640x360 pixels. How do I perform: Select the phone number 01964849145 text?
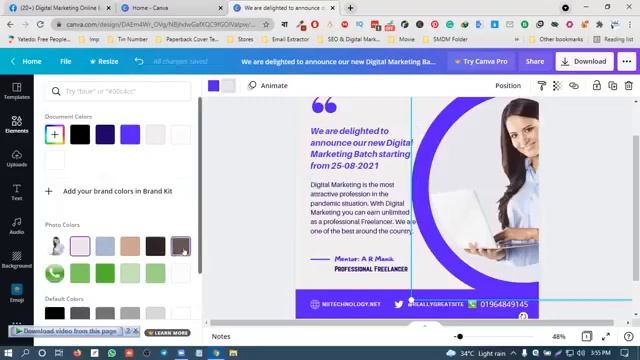point(504,304)
